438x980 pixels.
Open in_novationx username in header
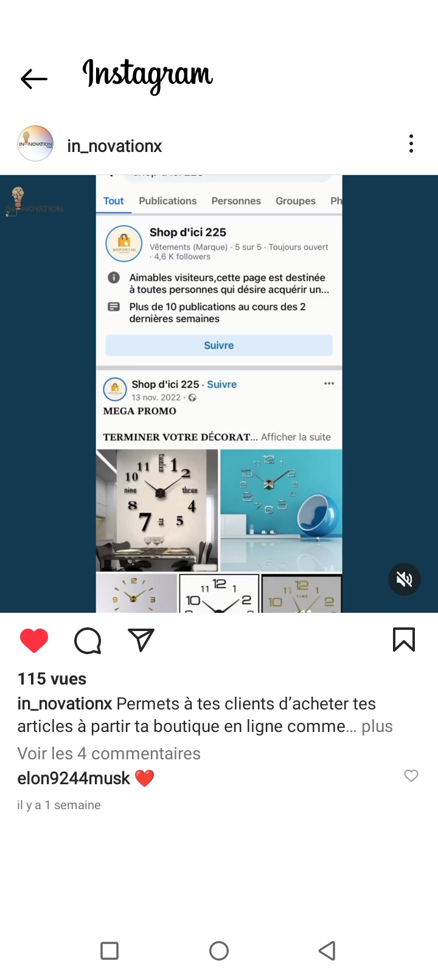114,147
